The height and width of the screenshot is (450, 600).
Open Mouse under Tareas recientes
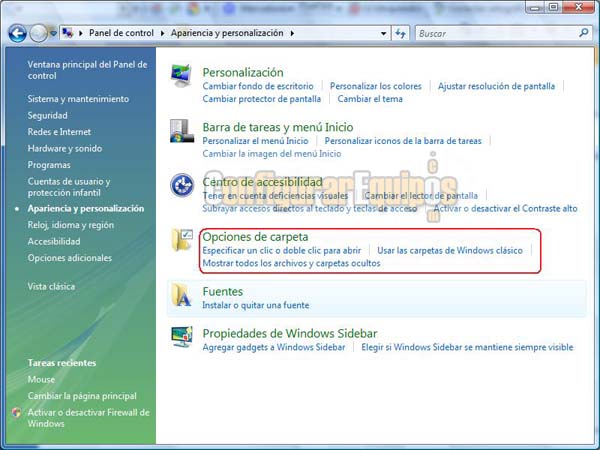pyautogui.click(x=41, y=379)
